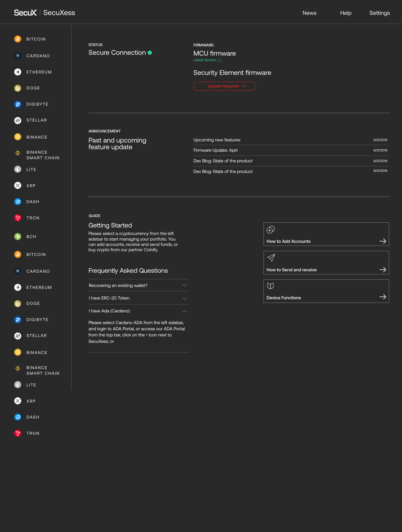402x532 pixels.
Task: Click the Latest Version checkmark icon
Action: pyautogui.click(x=219, y=60)
